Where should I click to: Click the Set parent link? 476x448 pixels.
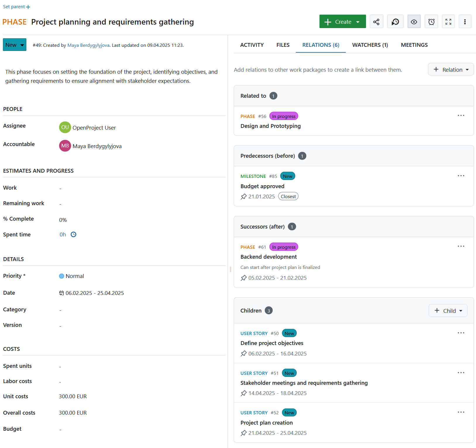click(16, 6)
